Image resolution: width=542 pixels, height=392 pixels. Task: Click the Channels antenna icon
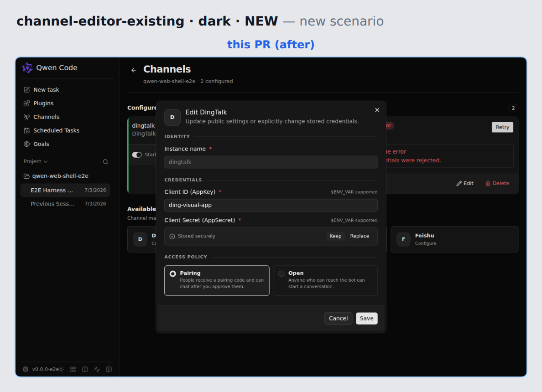(26, 117)
